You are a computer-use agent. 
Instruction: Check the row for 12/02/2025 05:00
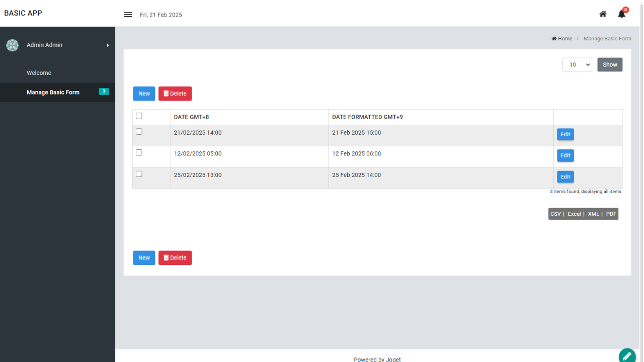click(139, 153)
